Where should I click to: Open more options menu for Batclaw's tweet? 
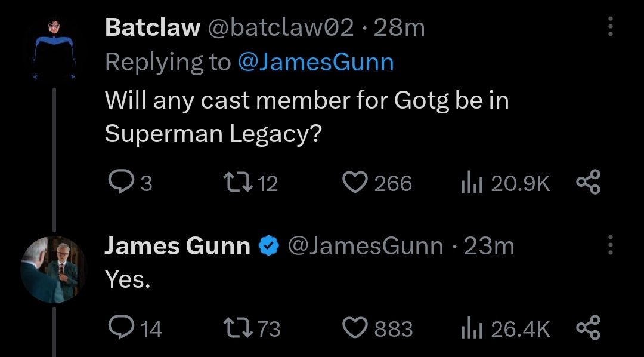click(x=611, y=27)
